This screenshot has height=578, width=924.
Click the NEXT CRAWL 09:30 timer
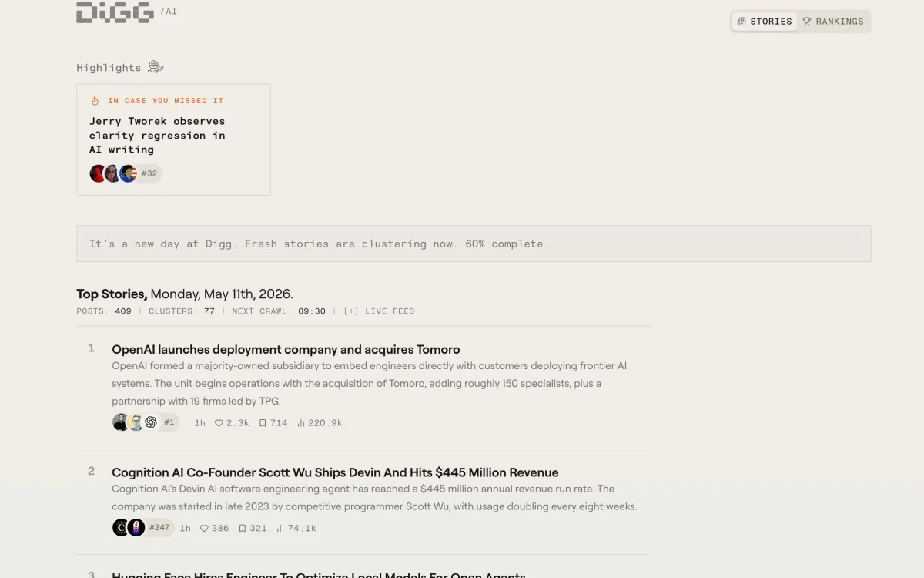point(279,311)
